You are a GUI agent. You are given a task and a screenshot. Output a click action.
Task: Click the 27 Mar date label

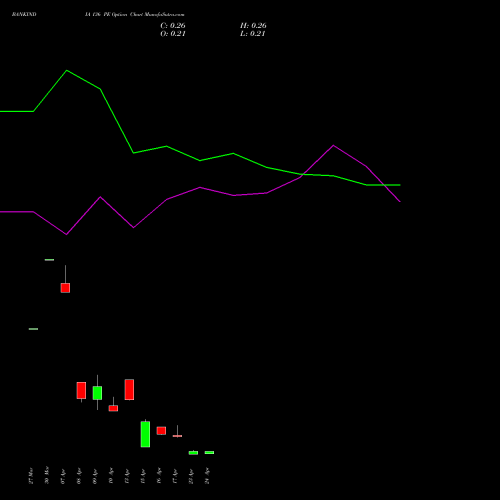pos(31,476)
